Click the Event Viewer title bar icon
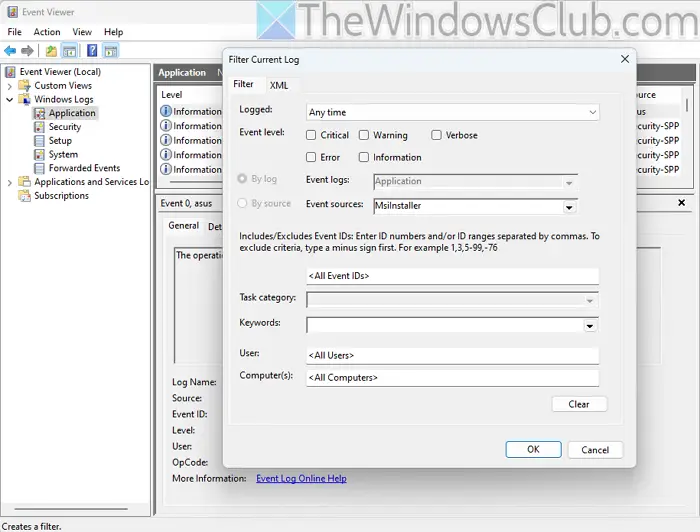The width and height of the screenshot is (700, 532). [12, 12]
